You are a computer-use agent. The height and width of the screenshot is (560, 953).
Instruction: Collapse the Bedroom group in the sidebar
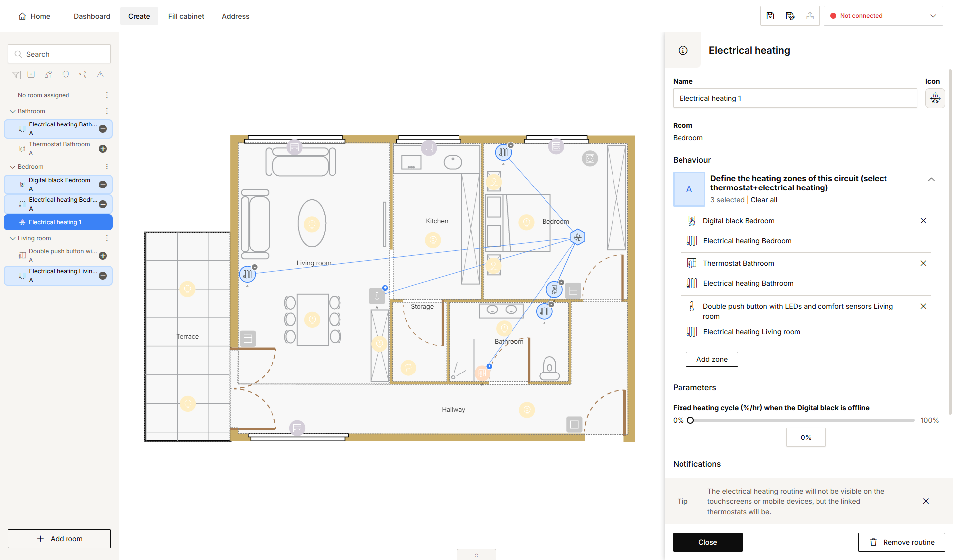[13, 167]
